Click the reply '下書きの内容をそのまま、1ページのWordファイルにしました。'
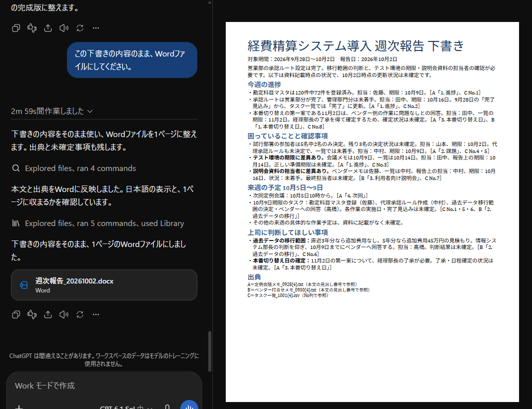This screenshot has height=409, width=532. click(99, 250)
